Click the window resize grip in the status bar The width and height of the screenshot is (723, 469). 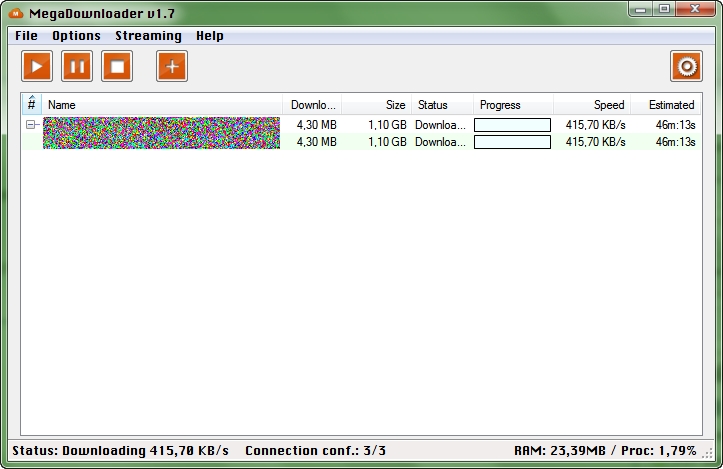click(707, 454)
